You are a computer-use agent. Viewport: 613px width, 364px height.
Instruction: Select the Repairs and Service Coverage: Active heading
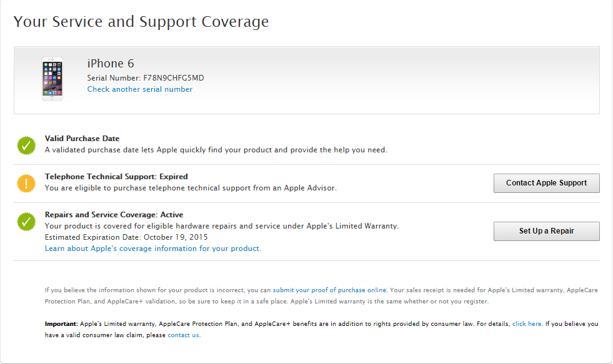114,215
